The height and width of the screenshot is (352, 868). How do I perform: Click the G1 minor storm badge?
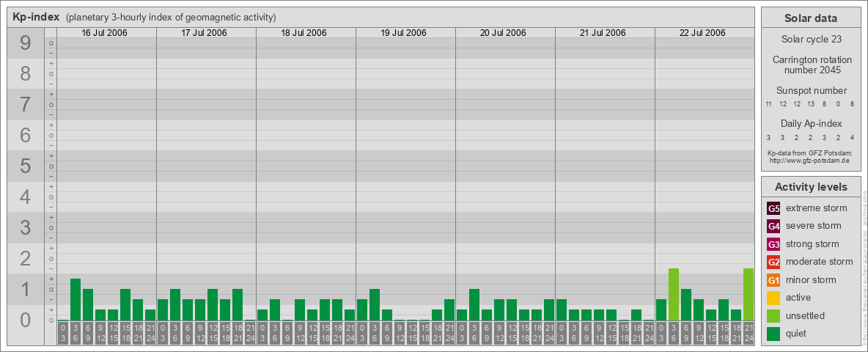pyautogui.click(x=773, y=280)
